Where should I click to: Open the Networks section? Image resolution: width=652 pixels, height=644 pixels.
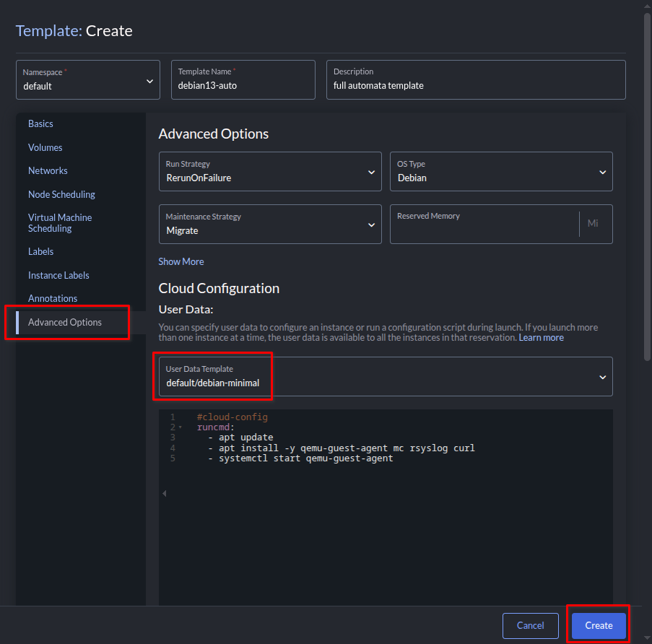(48, 170)
